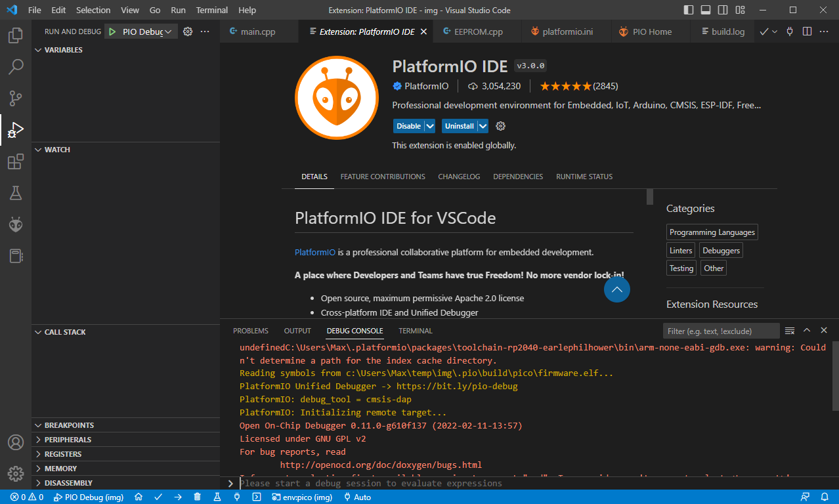Open the PlatformIO alien icon in activity bar
The width and height of the screenshot is (839, 504).
[16, 224]
